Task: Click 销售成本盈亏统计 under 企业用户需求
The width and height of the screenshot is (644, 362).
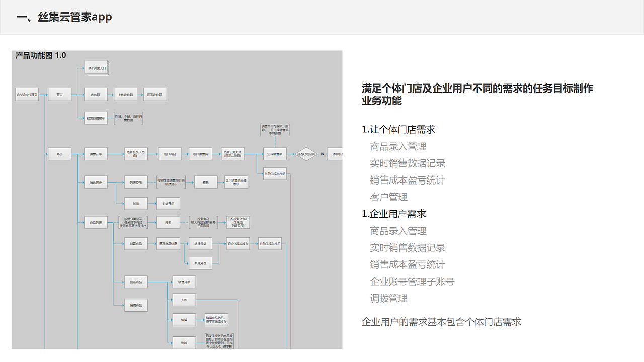Action: click(x=408, y=264)
